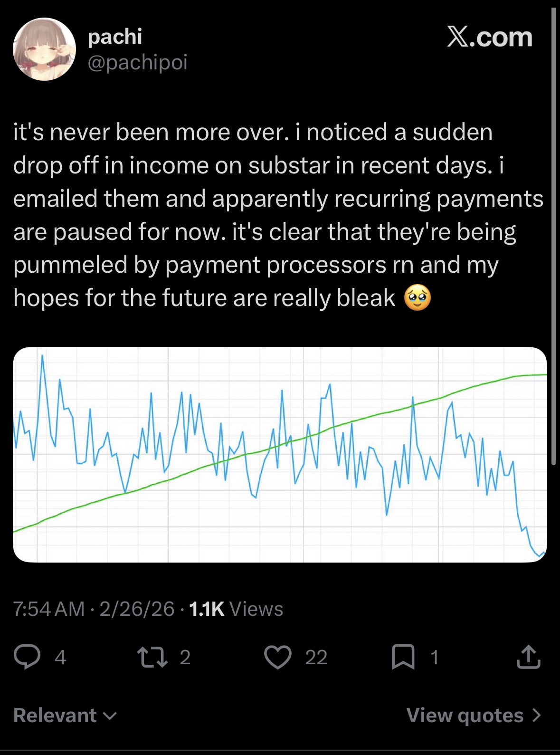Open the income chart image
560x755 pixels.
(x=280, y=455)
